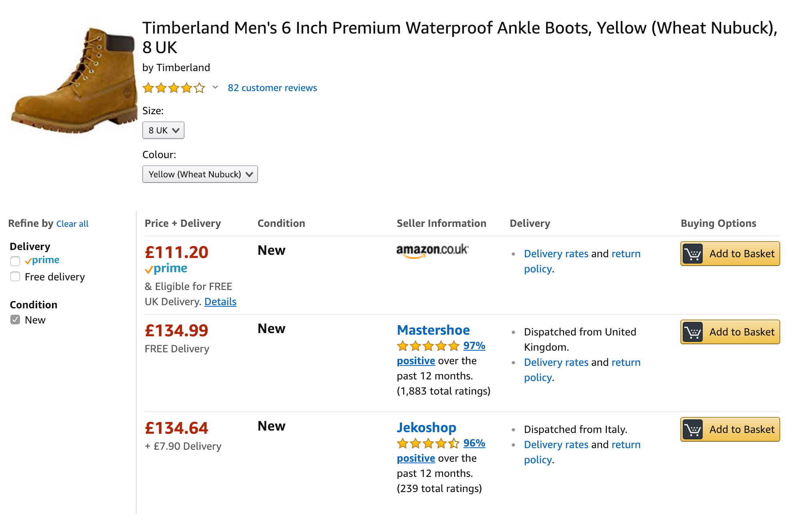Open the Colour Yellow (Wheat Nubuck) dropdown
Screen dimensions: 799x532
click(x=200, y=175)
